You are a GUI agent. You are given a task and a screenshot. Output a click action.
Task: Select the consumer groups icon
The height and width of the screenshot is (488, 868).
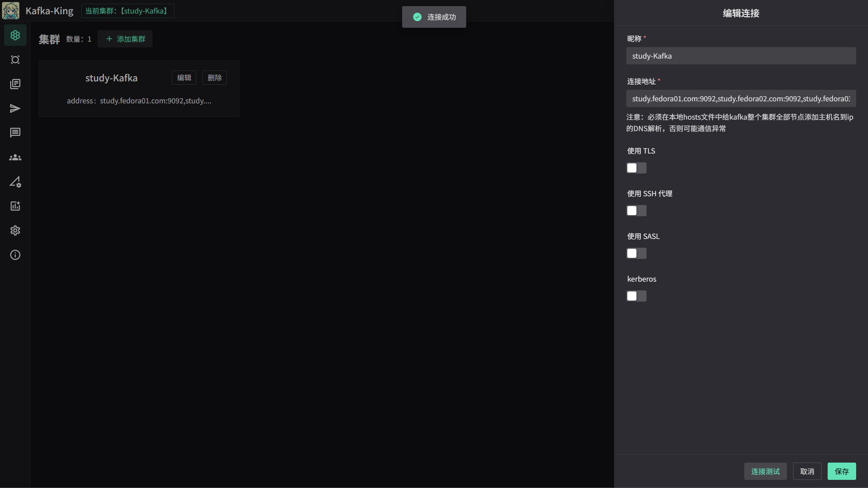tap(15, 157)
